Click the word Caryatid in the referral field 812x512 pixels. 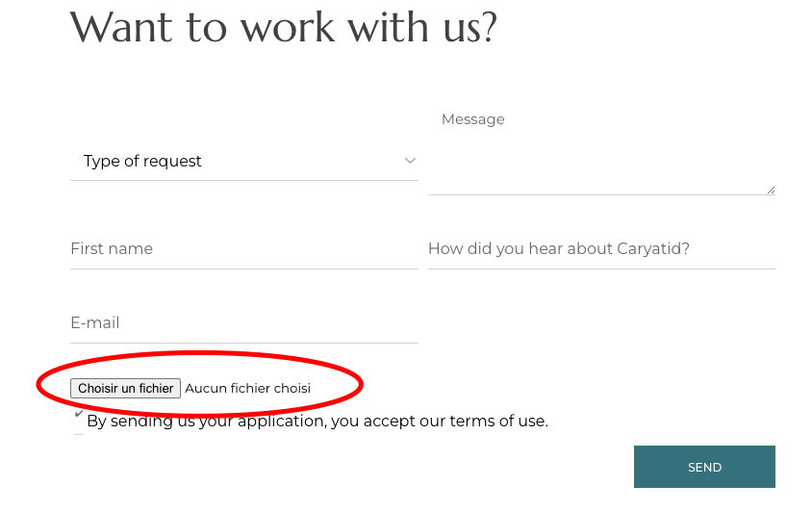[x=652, y=248]
